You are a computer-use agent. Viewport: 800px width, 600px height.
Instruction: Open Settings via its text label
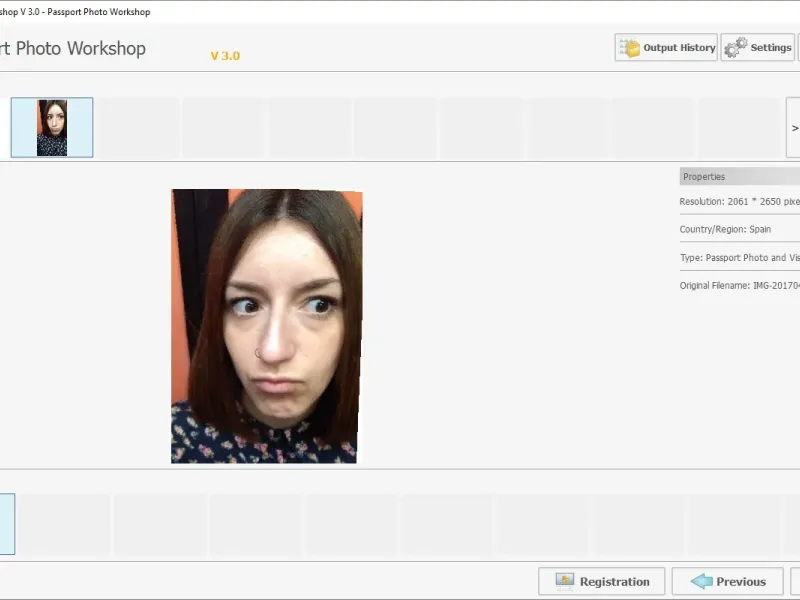tap(770, 47)
